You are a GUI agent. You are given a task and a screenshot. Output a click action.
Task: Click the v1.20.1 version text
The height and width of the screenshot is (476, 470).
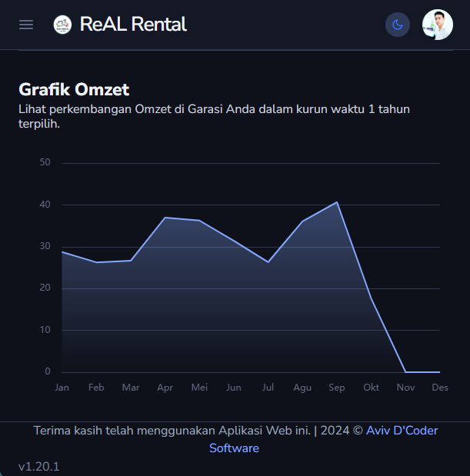(x=39, y=467)
